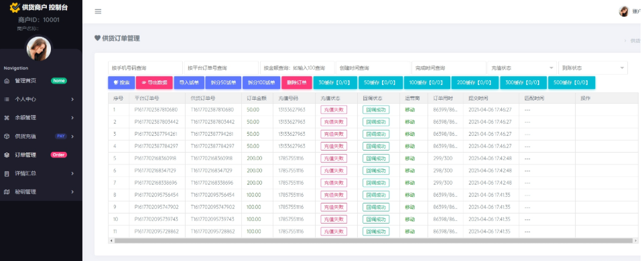This screenshot has height=261, width=644.
Task: Focus the 按金额查询 amount field
Action: (x=298, y=68)
